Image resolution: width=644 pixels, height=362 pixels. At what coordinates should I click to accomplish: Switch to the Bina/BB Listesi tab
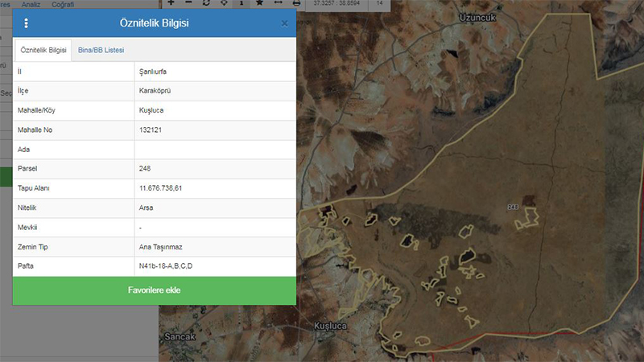point(101,50)
